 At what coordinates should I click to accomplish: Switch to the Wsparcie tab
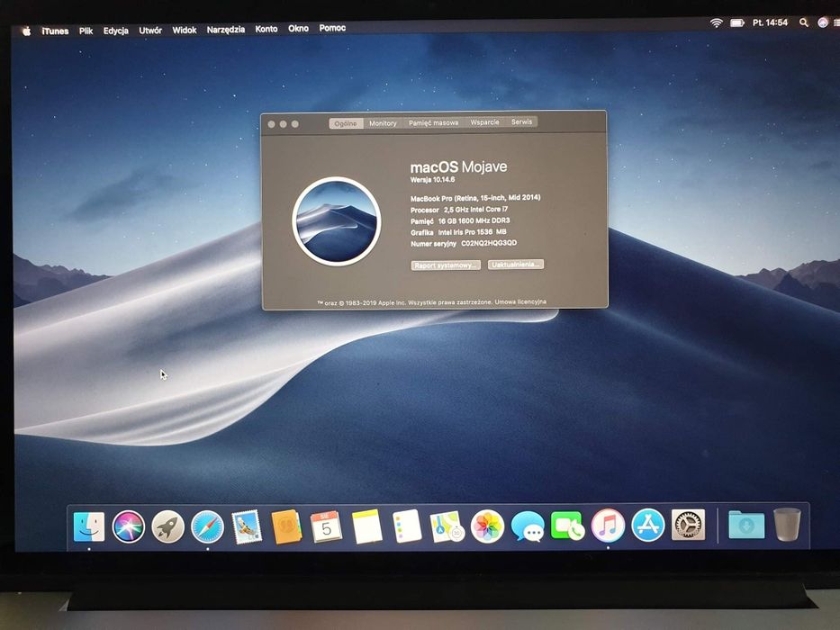(x=484, y=122)
